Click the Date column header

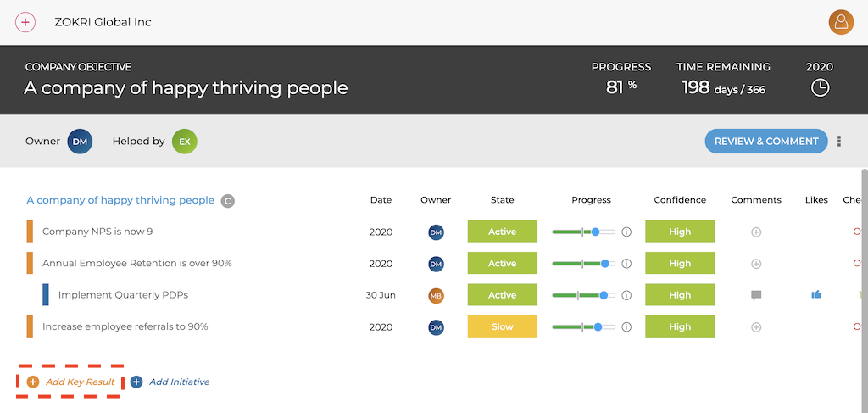pos(381,200)
